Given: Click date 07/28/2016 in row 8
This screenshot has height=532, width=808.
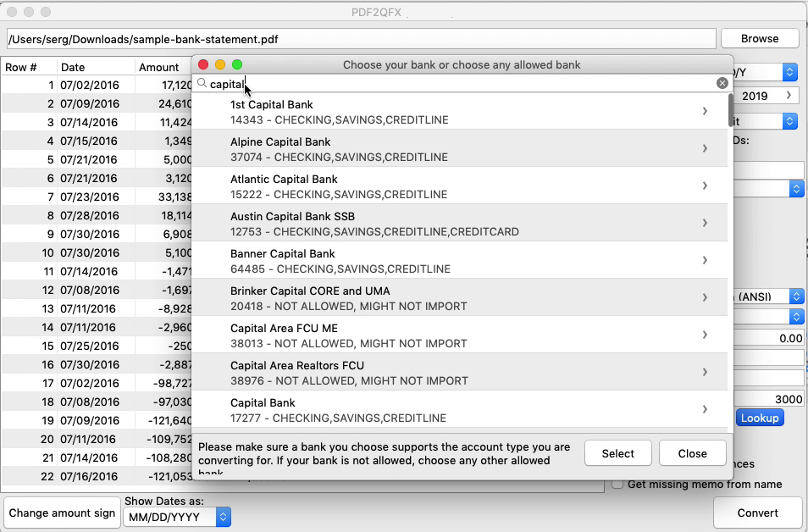Looking at the screenshot, I should (x=90, y=215).
